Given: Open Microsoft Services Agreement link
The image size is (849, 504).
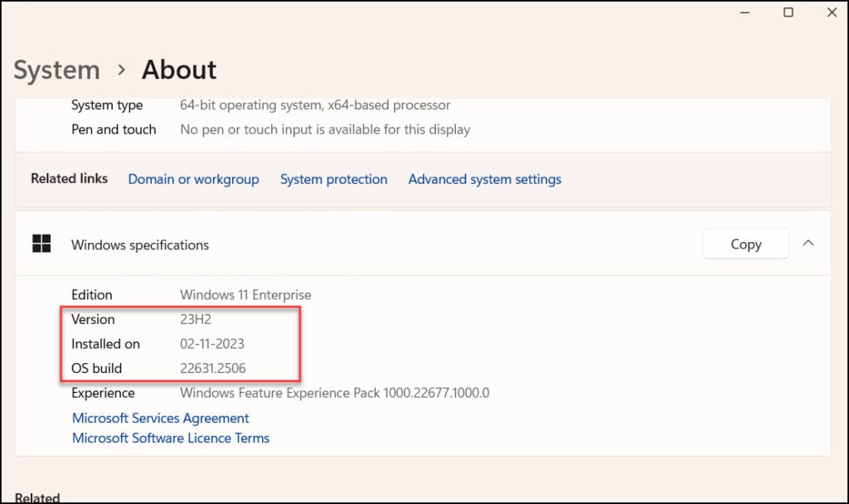Looking at the screenshot, I should (160, 418).
